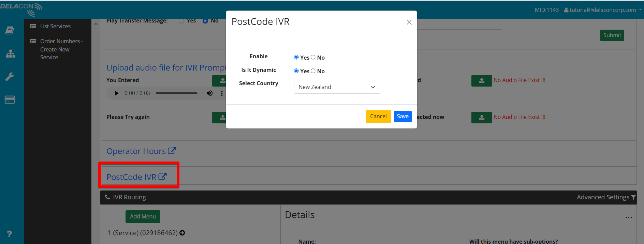Click the MID:1143 text
Image resolution: width=644 pixels, height=244 pixels.
click(x=546, y=10)
